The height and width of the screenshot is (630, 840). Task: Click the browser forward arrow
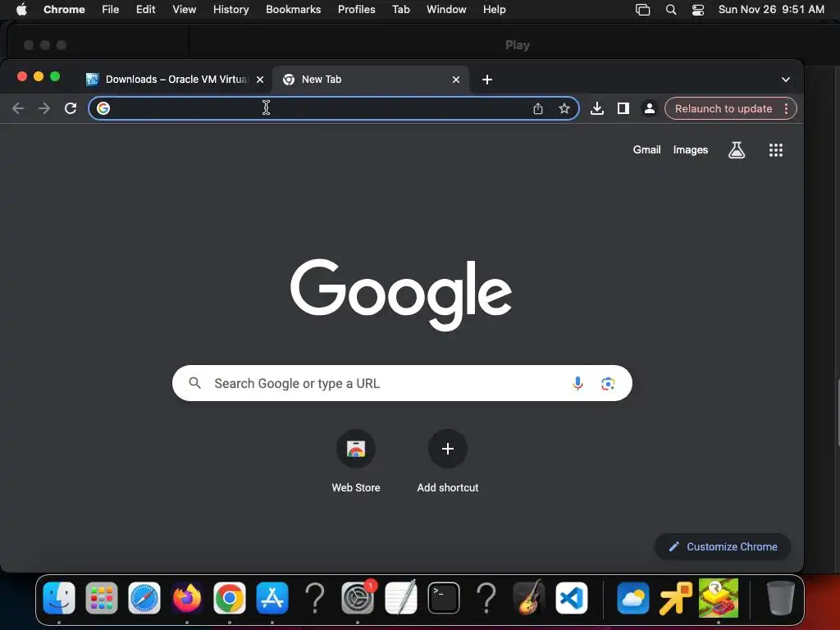point(44,109)
